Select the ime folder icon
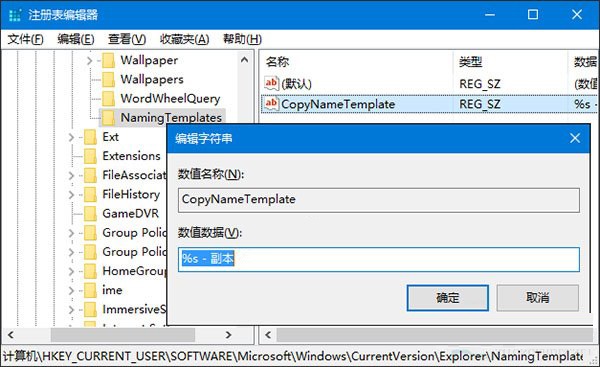Image resolution: width=600 pixels, height=367 pixels. [x=90, y=290]
